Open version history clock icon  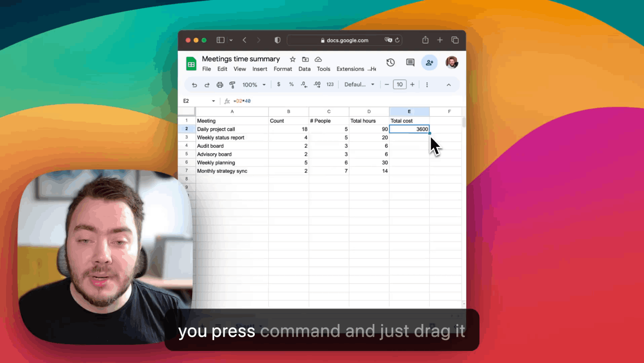pos(390,62)
